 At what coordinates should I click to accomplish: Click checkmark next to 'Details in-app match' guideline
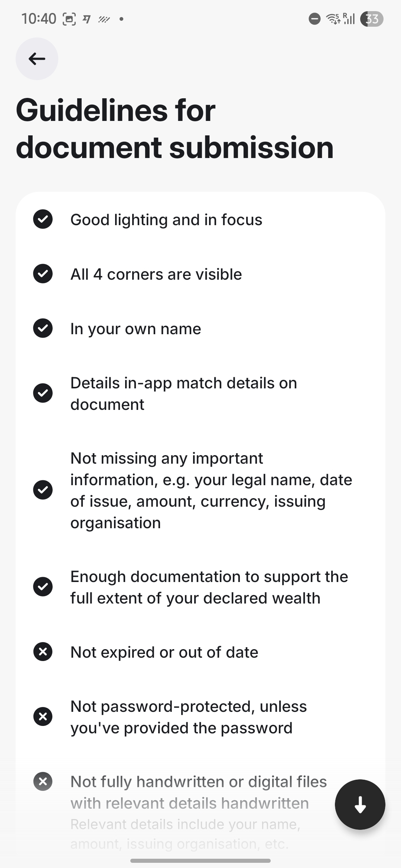pyautogui.click(x=43, y=393)
